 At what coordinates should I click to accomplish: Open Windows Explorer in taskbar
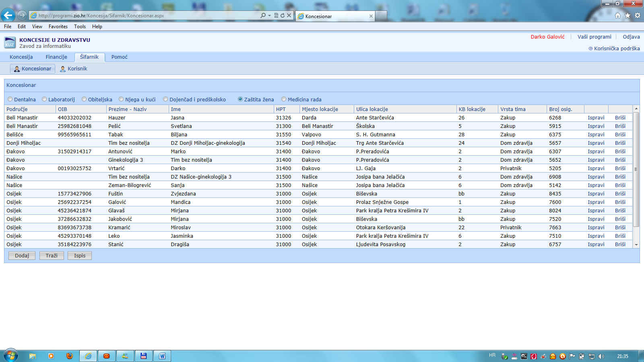coord(33,356)
